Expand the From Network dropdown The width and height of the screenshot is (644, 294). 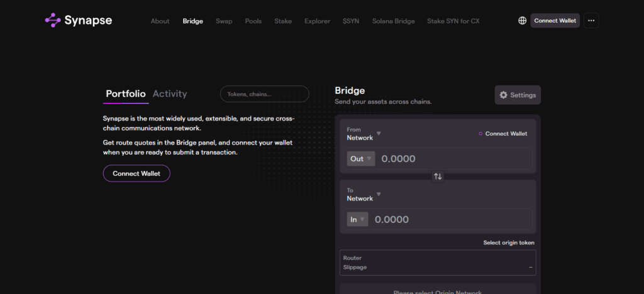[364, 134]
